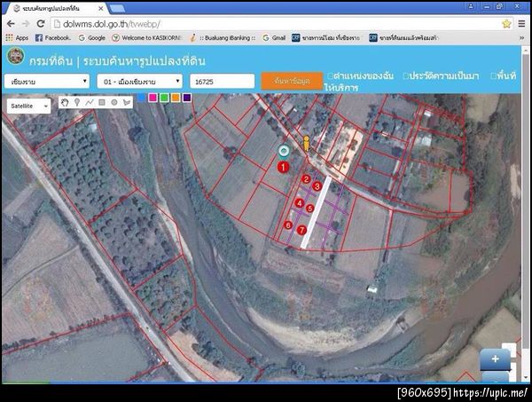532x402 pixels.
Task: Pick the purple color swatch
Action: [186, 98]
